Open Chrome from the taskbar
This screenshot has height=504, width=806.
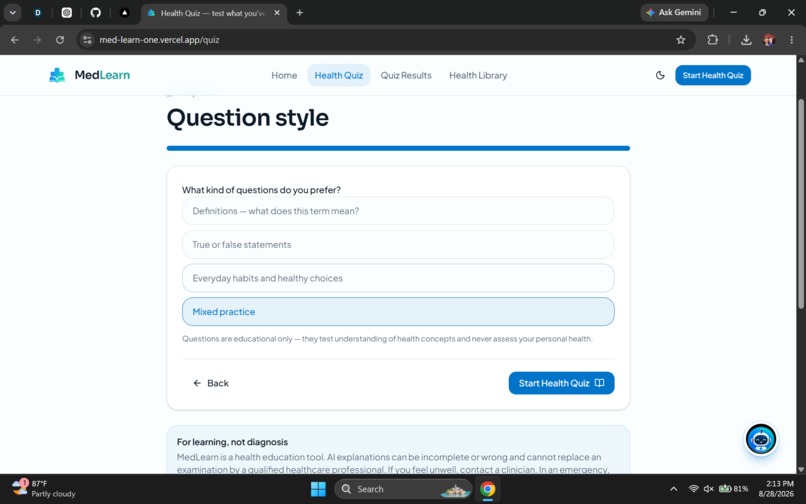(488, 489)
